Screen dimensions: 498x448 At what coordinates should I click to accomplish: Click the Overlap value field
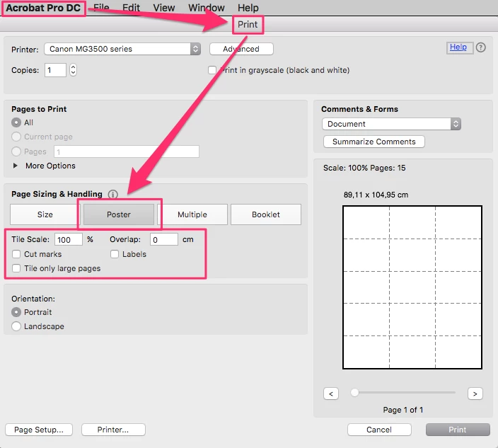pos(164,239)
